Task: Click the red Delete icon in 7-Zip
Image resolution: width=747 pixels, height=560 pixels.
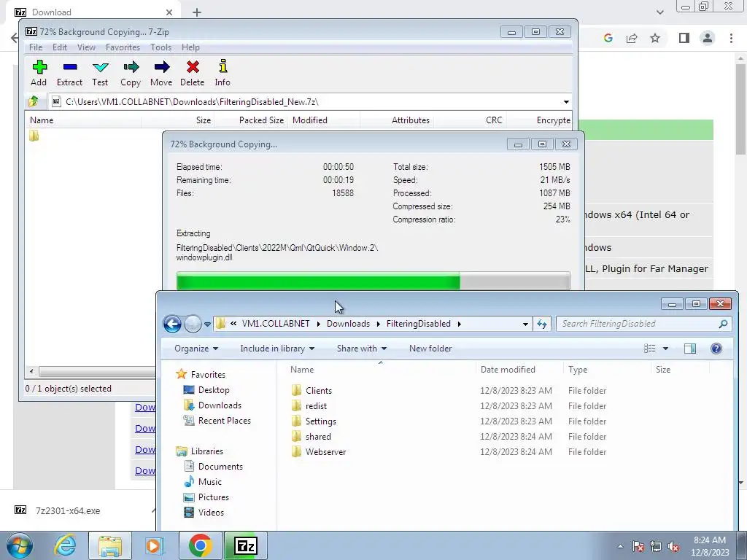Action: point(193,66)
